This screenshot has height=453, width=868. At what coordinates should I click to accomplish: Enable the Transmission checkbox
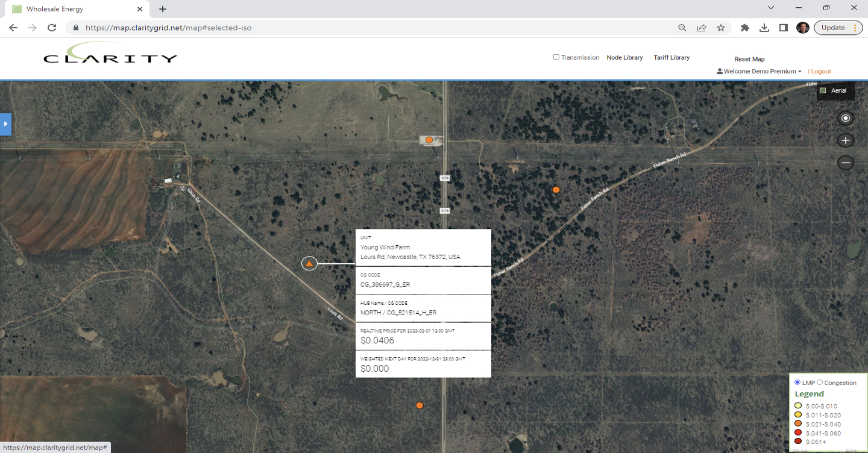tap(556, 57)
